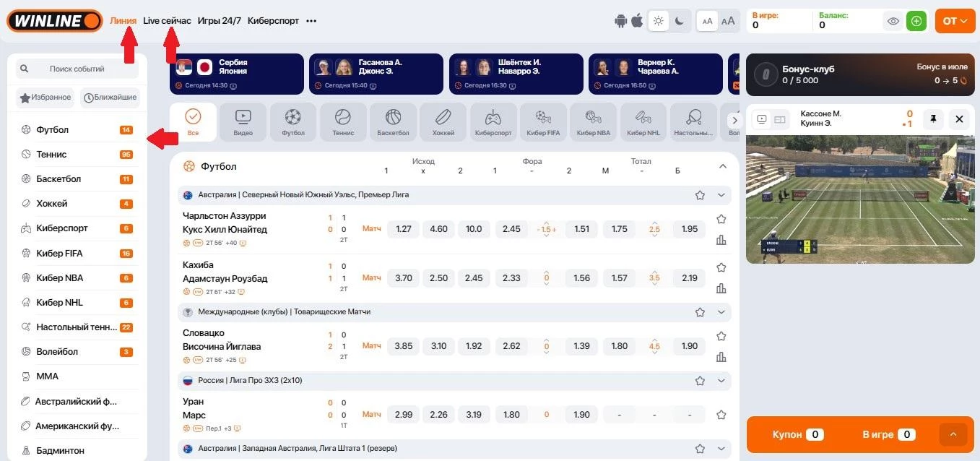Switch to split view in match widget
Image resolution: width=980 pixels, height=461 pixels.
point(779,120)
